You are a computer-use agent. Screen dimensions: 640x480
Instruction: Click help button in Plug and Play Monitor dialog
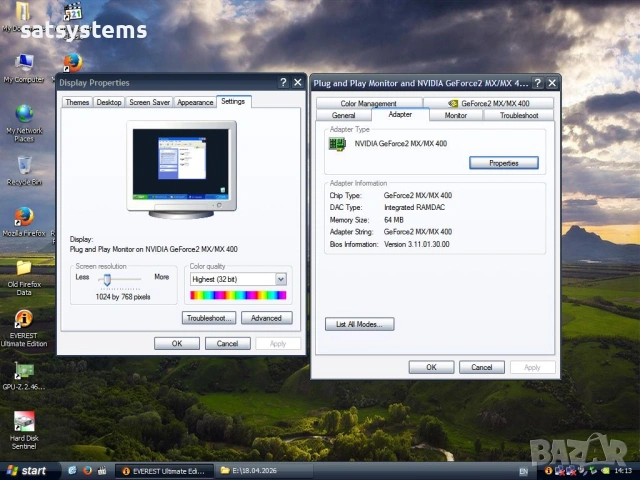[538, 83]
